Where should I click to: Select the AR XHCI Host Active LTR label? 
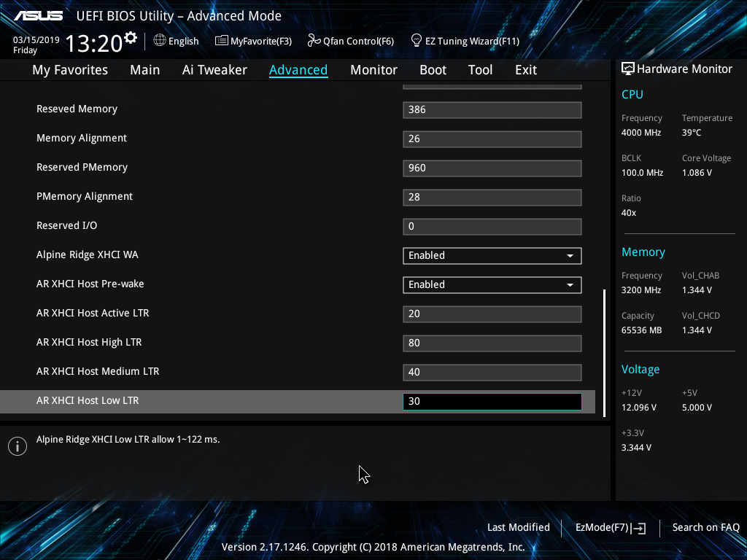pyautogui.click(x=93, y=313)
